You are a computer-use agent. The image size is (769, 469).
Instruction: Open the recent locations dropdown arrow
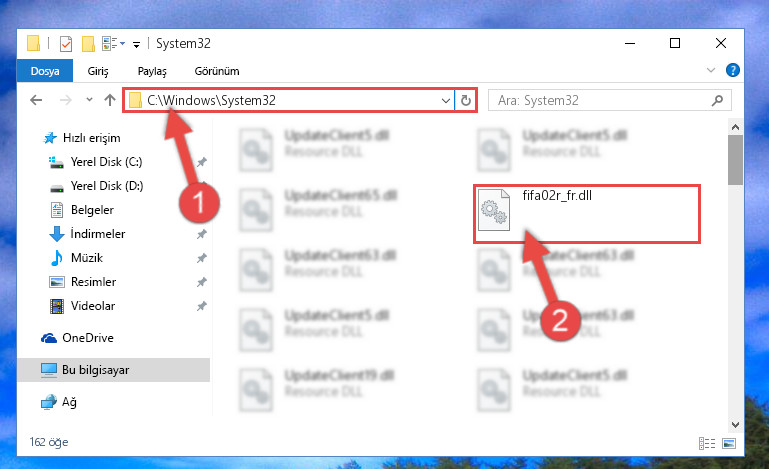[89, 100]
